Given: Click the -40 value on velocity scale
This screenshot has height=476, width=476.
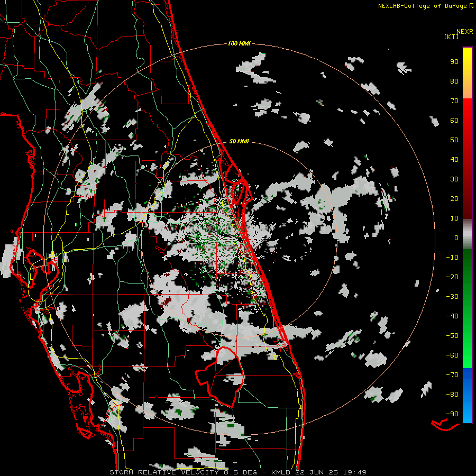Looking at the screenshot, I should [x=452, y=316].
